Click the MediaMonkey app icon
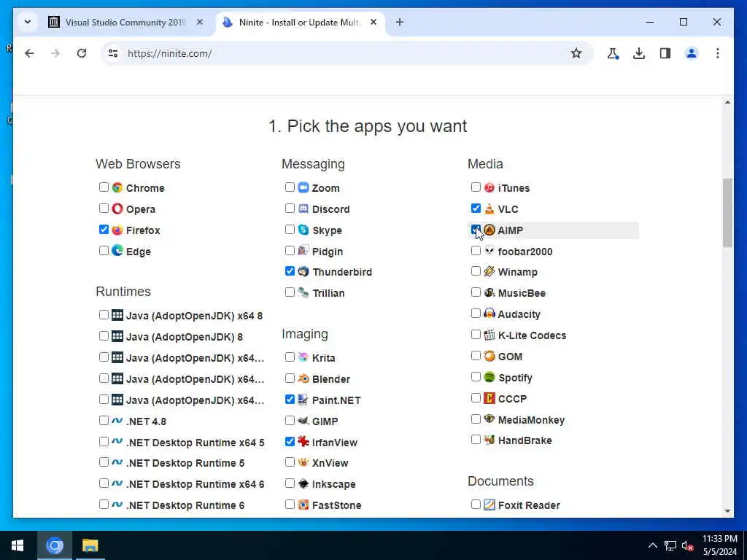This screenshot has width=747, height=560. click(489, 419)
